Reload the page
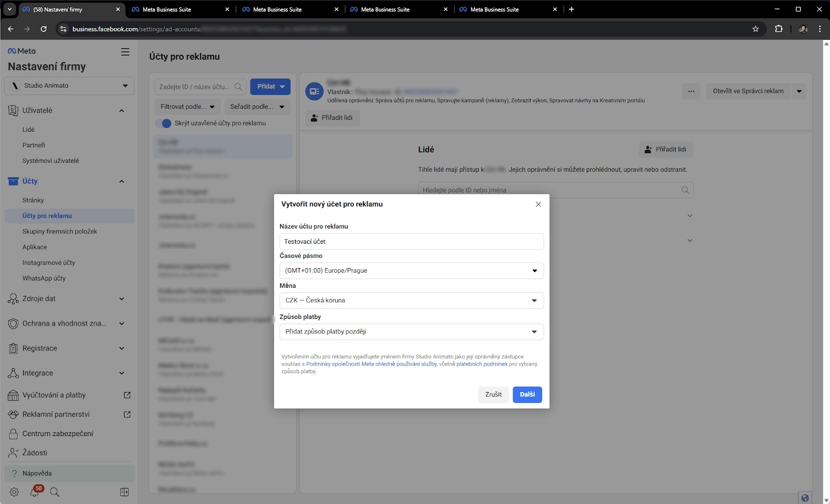 [44, 29]
